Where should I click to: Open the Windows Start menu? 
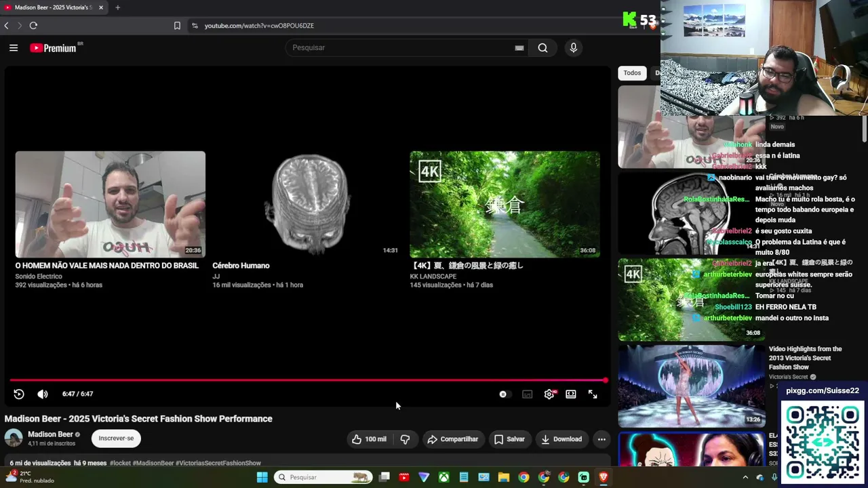(x=262, y=477)
